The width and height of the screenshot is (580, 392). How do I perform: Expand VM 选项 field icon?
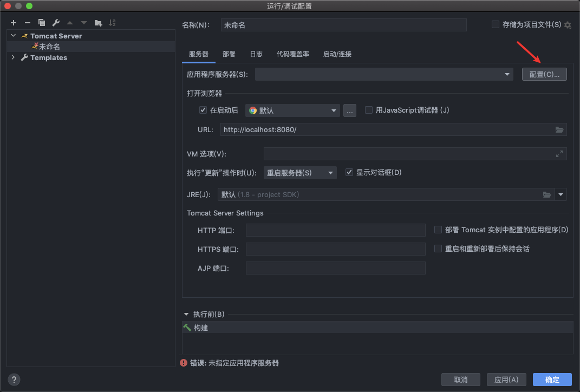[559, 154]
